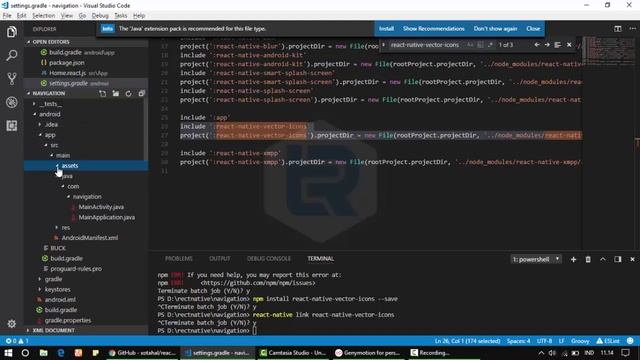The image size is (640, 360).
Task: Split the editor
Action: click(618, 29)
